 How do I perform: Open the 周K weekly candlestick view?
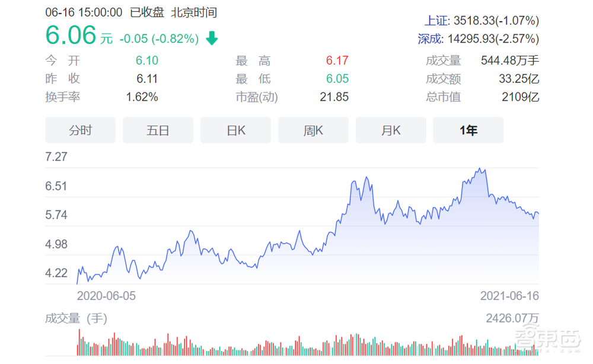click(x=313, y=130)
